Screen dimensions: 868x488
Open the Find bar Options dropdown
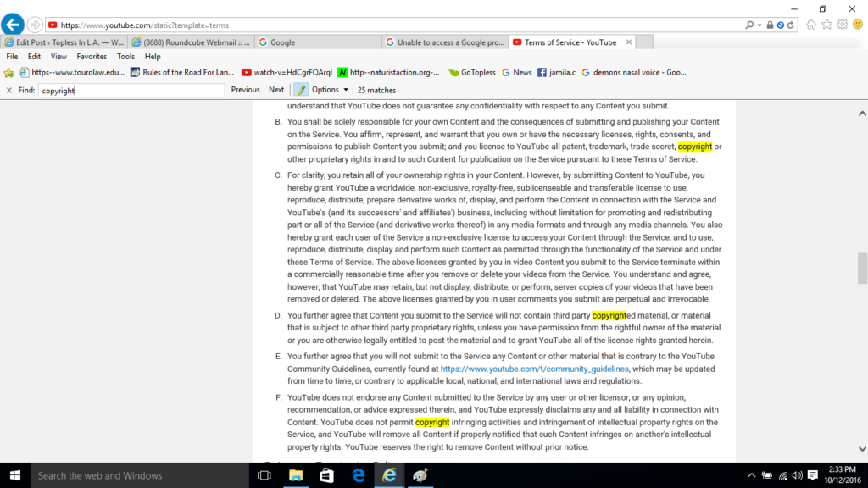click(330, 90)
